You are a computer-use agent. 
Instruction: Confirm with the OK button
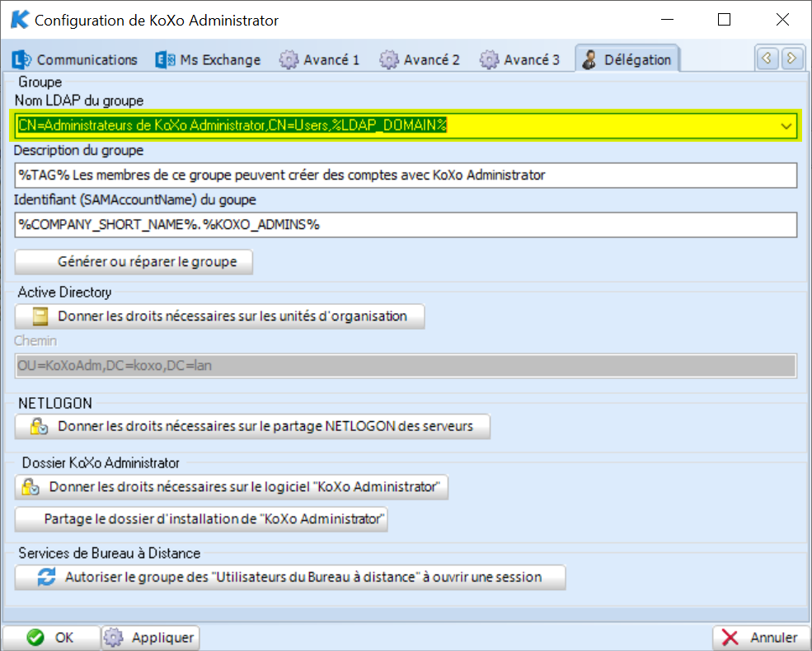[51, 638]
